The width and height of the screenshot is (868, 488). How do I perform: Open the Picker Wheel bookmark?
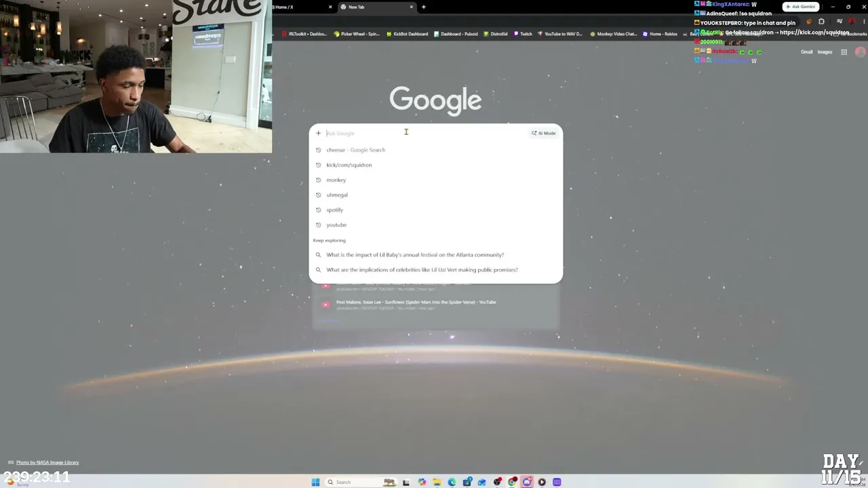tap(357, 34)
